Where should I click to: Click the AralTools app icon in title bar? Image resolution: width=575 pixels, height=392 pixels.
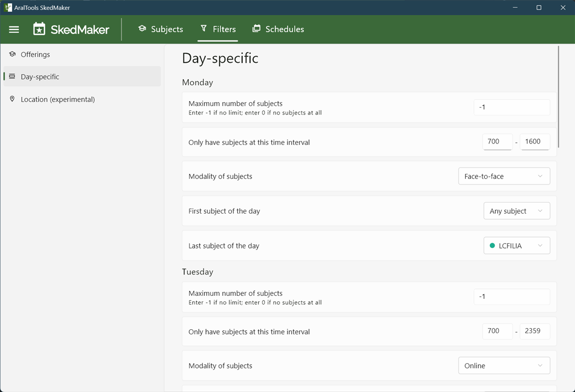click(x=8, y=7)
